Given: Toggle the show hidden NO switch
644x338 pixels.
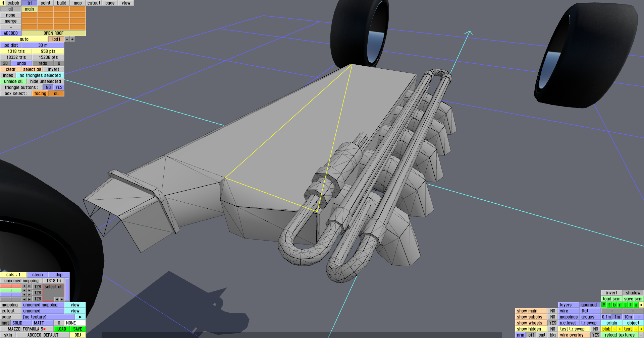Looking at the screenshot, I should point(553,329).
